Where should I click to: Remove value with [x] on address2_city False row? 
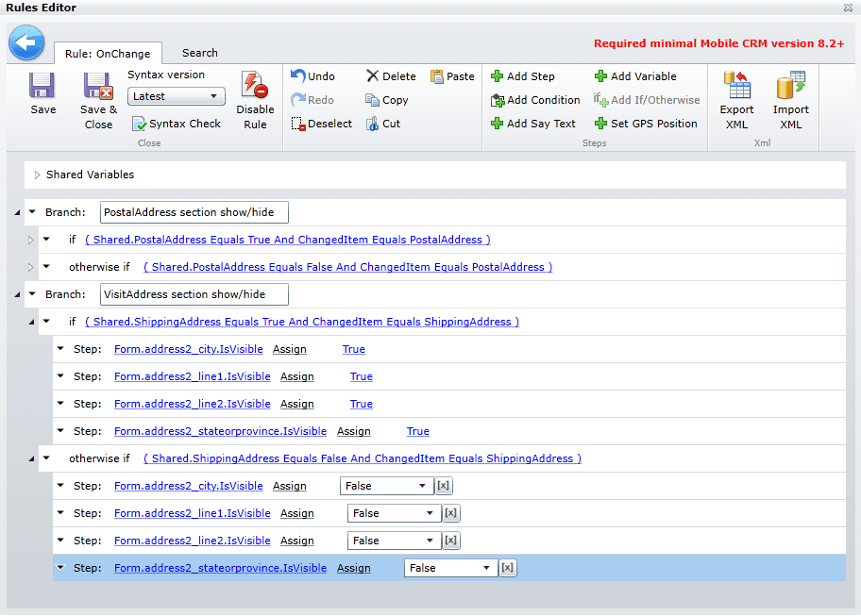(443, 486)
